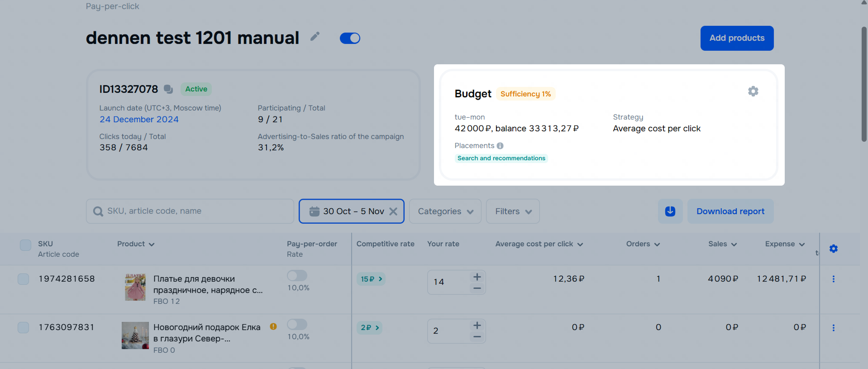The height and width of the screenshot is (369, 868).
Task: Click the Download report button
Action: [x=730, y=211]
